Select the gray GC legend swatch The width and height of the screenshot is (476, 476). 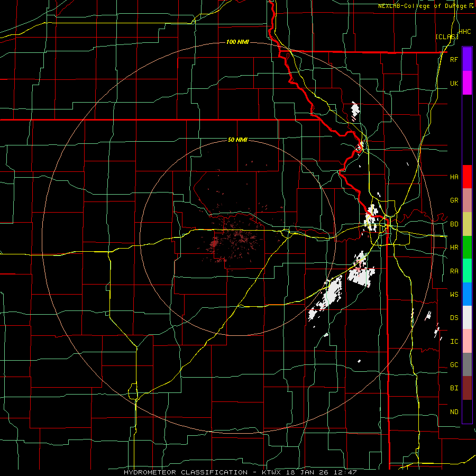pos(467,364)
